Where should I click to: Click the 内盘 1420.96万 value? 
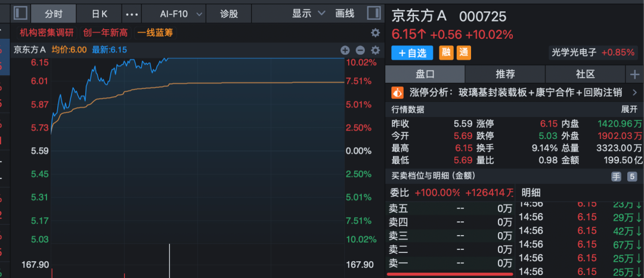click(x=620, y=123)
